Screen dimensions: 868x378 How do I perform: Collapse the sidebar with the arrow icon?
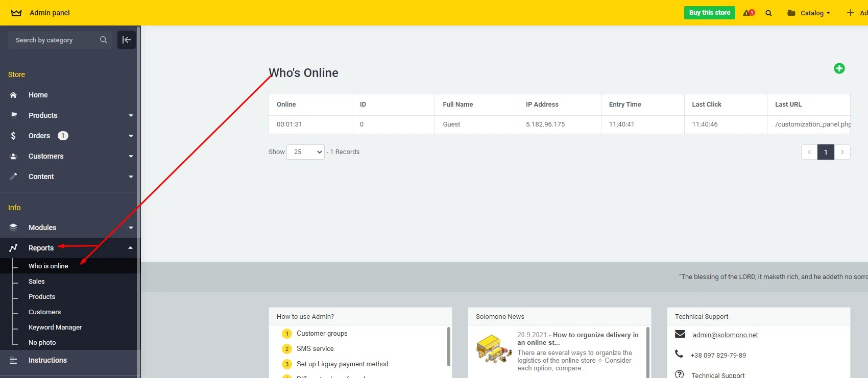(x=127, y=40)
